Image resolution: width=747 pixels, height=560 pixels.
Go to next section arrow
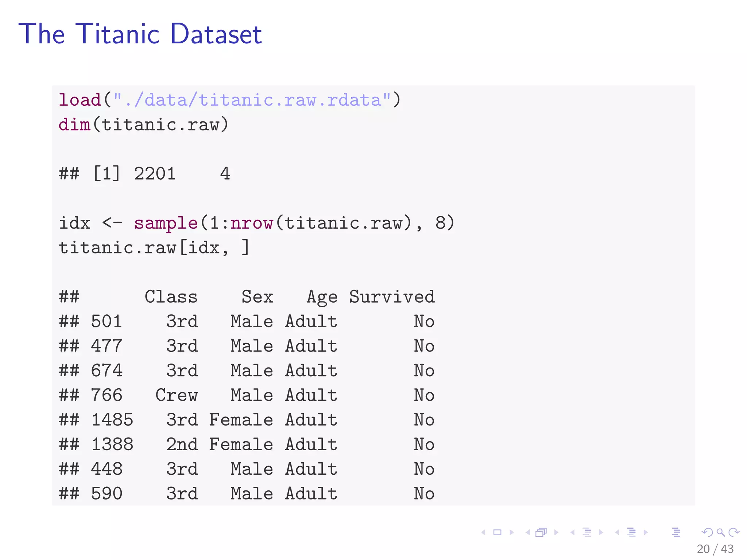[x=646, y=532]
